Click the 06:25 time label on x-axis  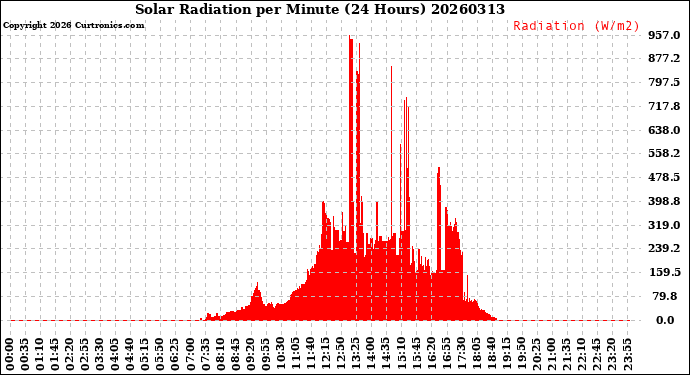[176, 355]
